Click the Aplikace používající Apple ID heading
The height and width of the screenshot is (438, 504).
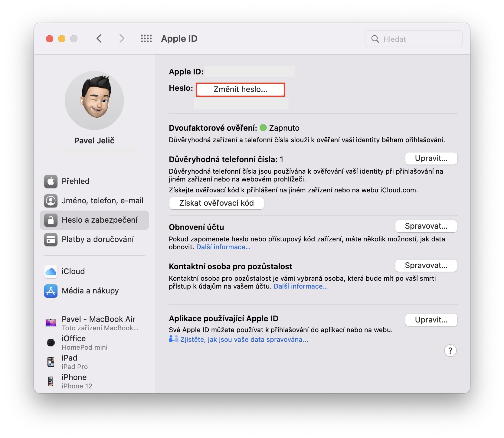click(224, 319)
